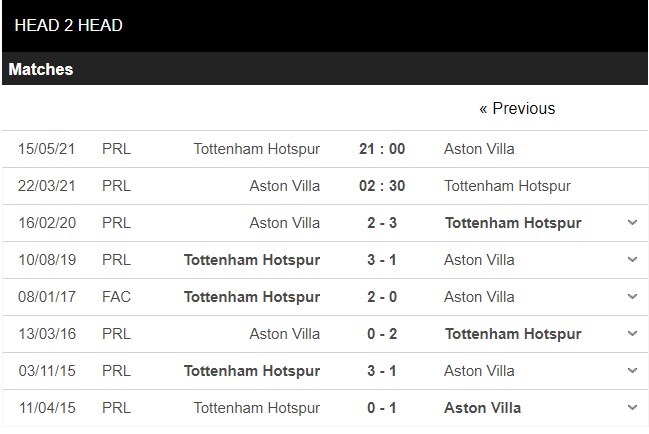Click the FAC competition label

pos(116,297)
